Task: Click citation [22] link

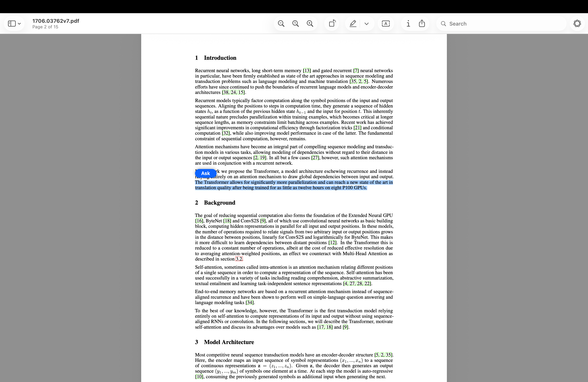Action: coord(368,284)
